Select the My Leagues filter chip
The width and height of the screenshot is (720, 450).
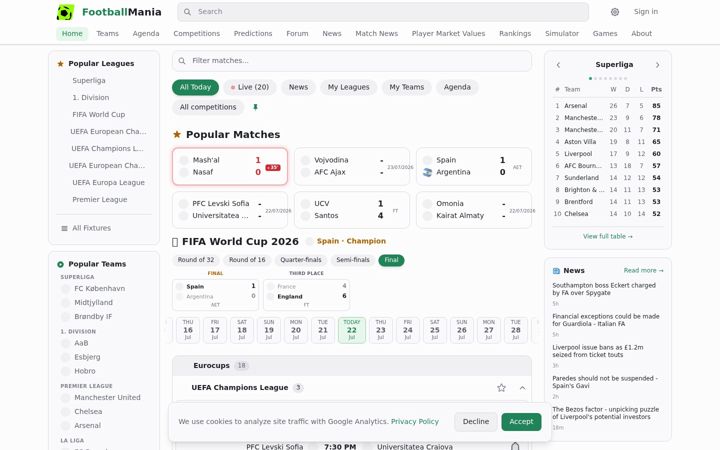349,87
